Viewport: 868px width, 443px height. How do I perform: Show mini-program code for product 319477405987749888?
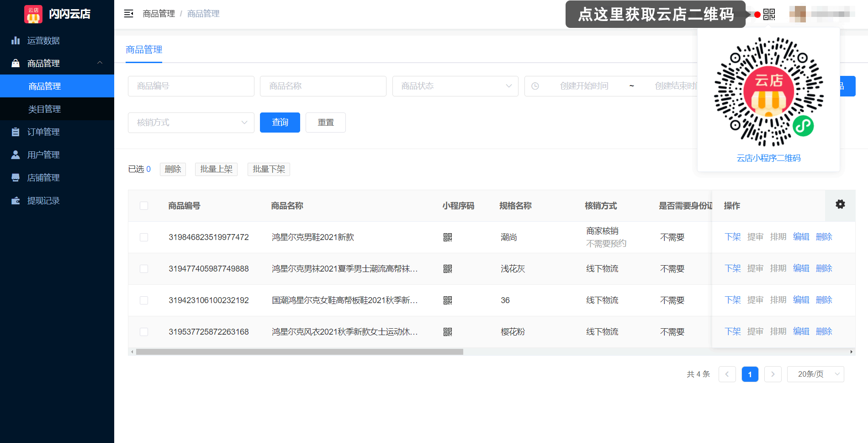click(448, 269)
